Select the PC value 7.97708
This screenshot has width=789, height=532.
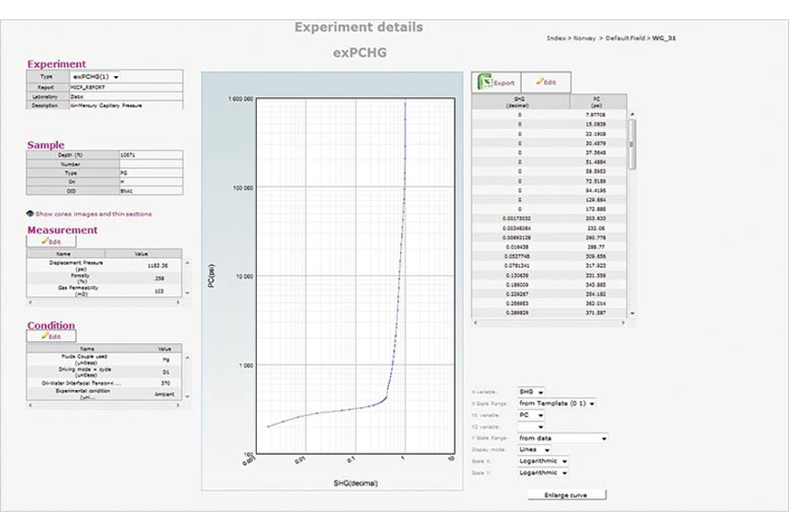(x=595, y=115)
